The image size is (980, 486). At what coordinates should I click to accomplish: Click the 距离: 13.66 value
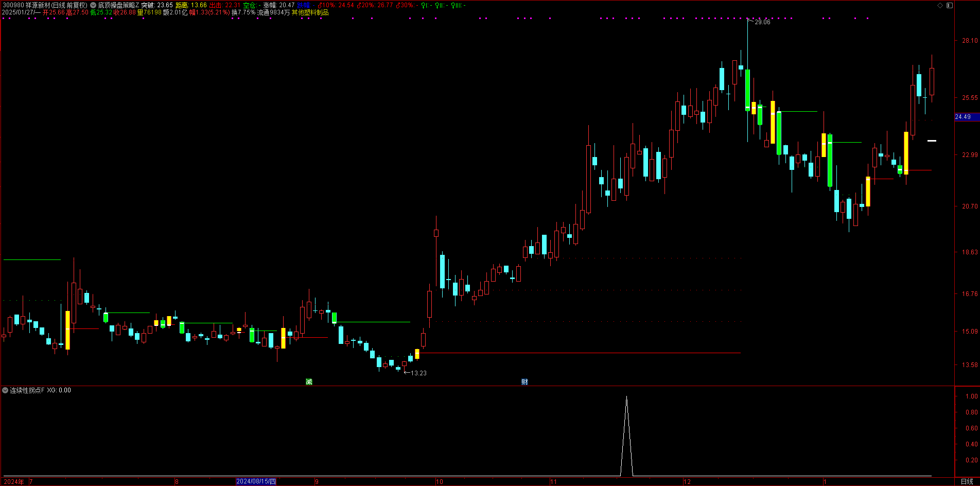(x=191, y=5)
